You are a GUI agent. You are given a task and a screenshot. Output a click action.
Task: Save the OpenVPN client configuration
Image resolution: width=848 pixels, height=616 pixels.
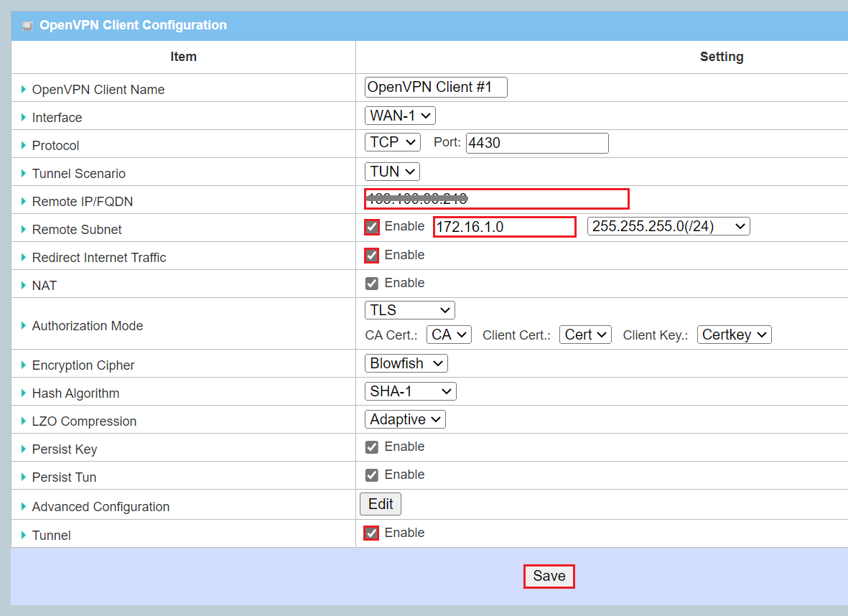point(549,576)
